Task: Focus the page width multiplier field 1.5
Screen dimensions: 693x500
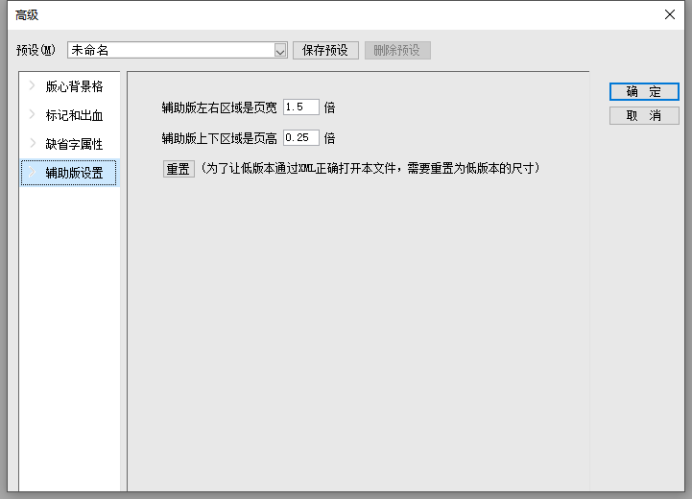Action: (301, 107)
